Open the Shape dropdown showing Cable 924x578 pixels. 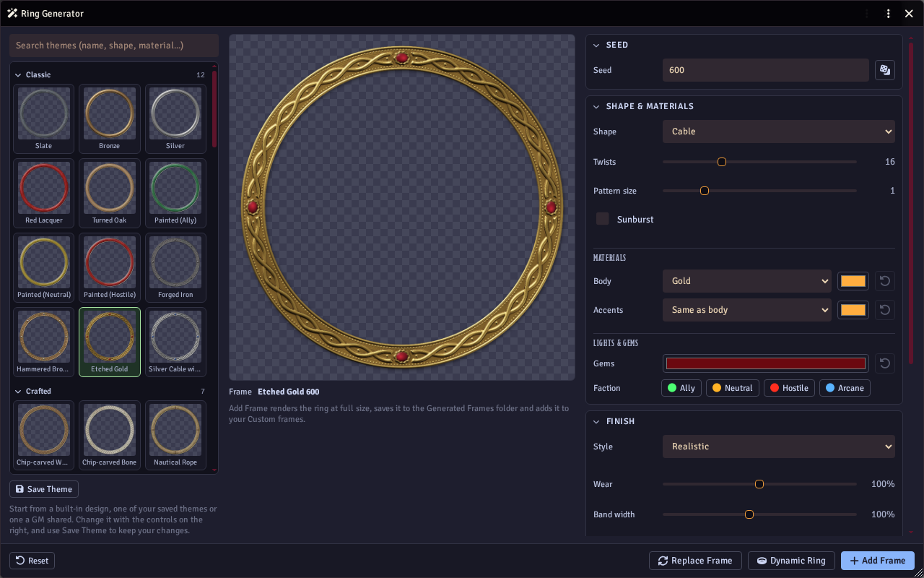pos(779,131)
